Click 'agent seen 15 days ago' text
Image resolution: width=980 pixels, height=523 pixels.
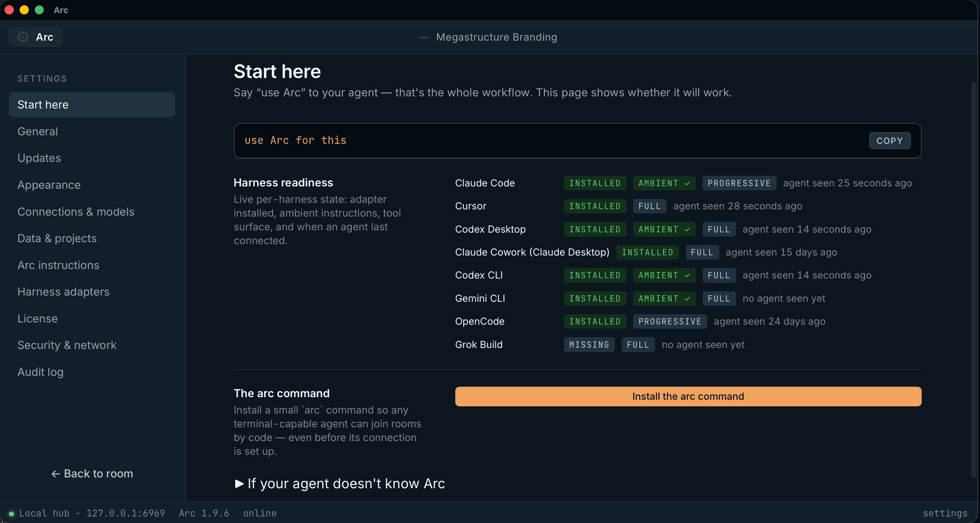[782, 252]
